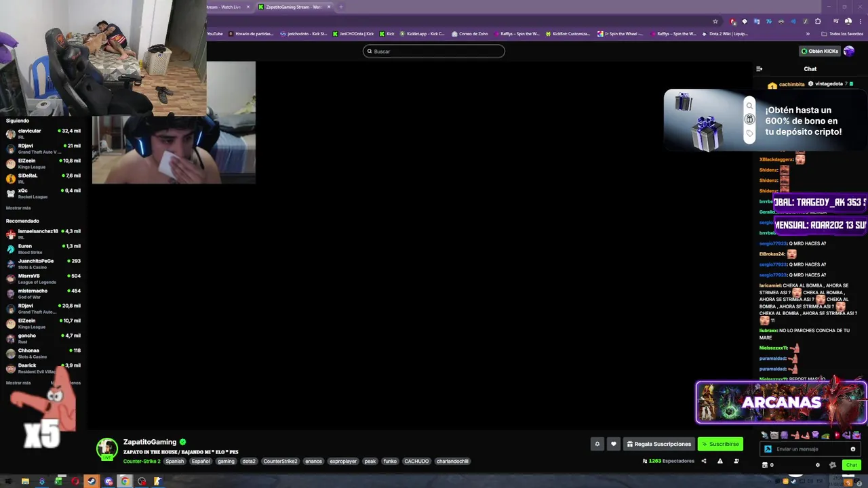
Task: Open ismaelsanchez18 recommended channel
Action: pyautogui.click(x=43, y=234)
